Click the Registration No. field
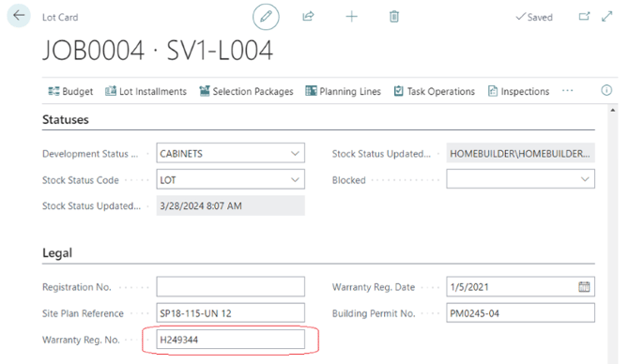 tap(230, 287)
